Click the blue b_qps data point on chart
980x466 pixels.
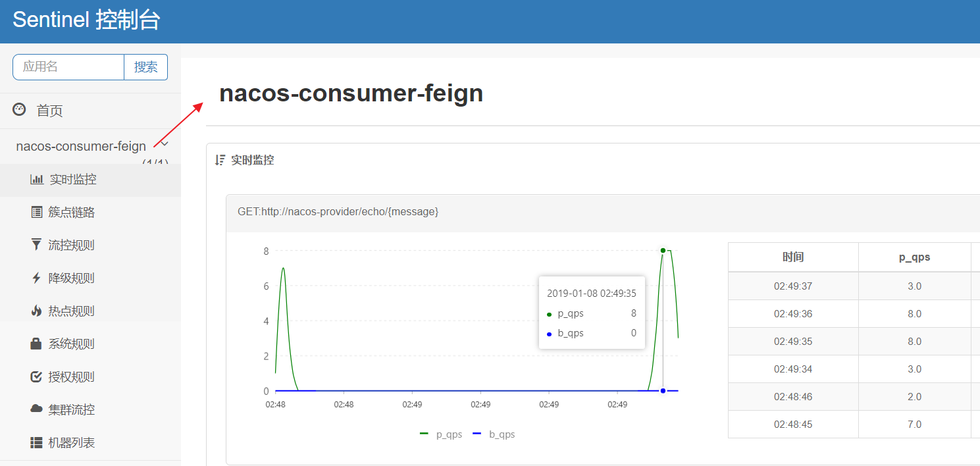(663, 391)
